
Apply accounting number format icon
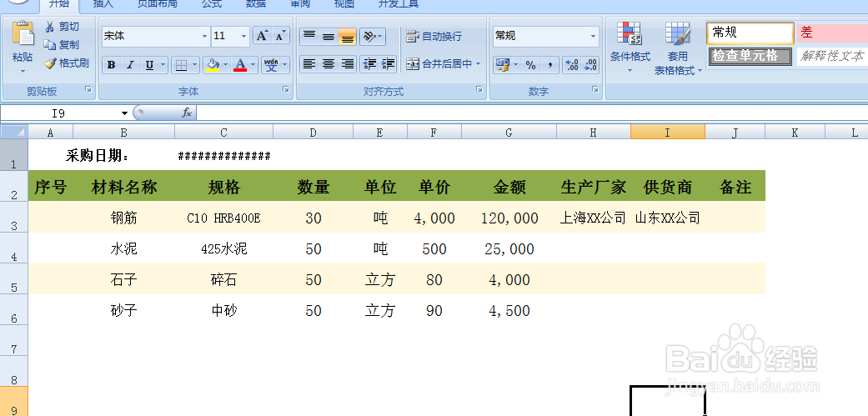[x=503, y=65]
